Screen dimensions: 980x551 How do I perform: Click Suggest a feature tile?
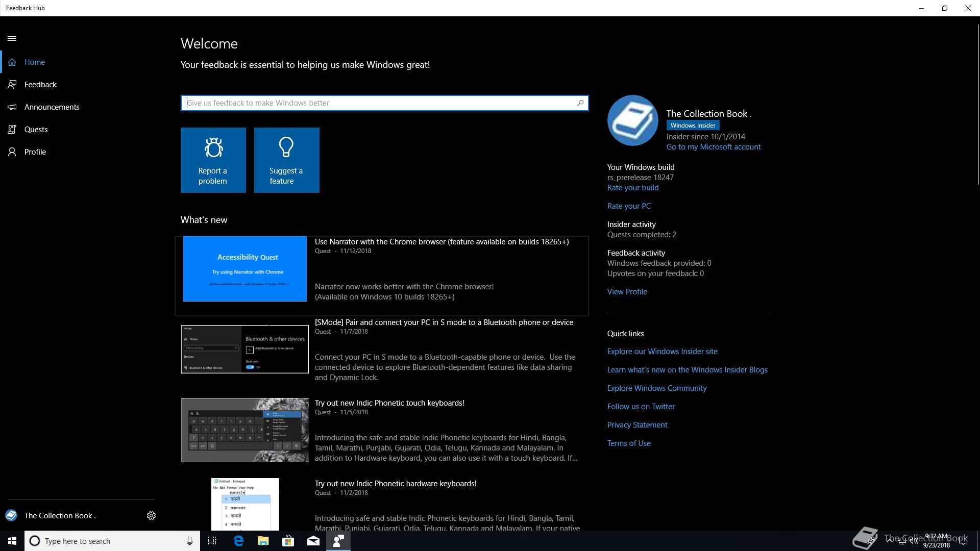287,160
